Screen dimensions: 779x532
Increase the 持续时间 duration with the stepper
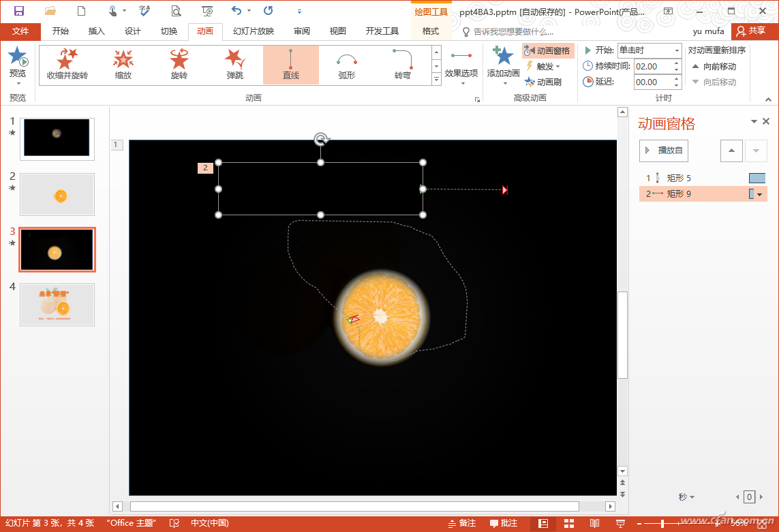(677, 63)
